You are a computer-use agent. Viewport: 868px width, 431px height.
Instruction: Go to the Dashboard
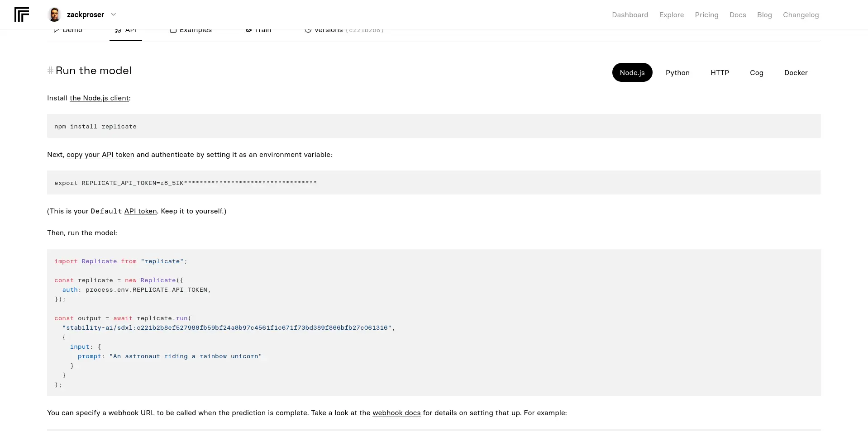pyautogui.click(x=630, y=14)
